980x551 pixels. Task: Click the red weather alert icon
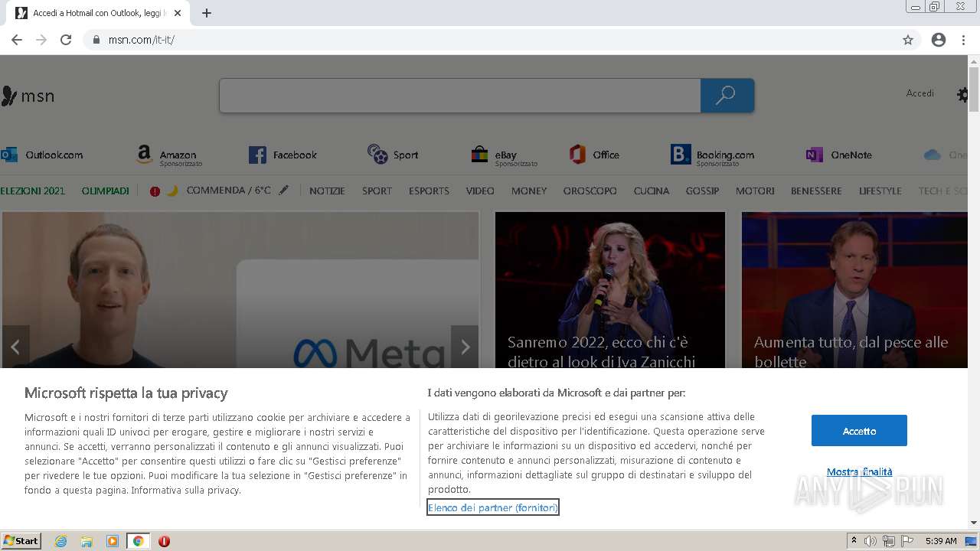155,191
